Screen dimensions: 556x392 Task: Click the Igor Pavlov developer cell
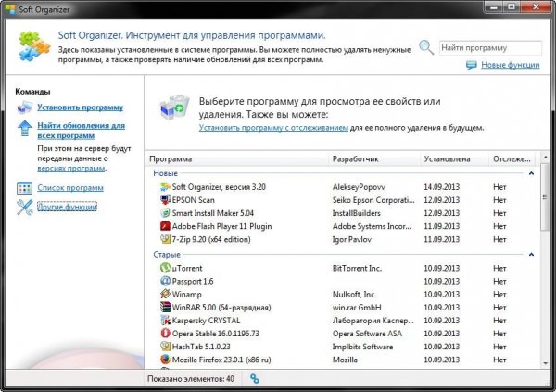click(x=352, y=239)
